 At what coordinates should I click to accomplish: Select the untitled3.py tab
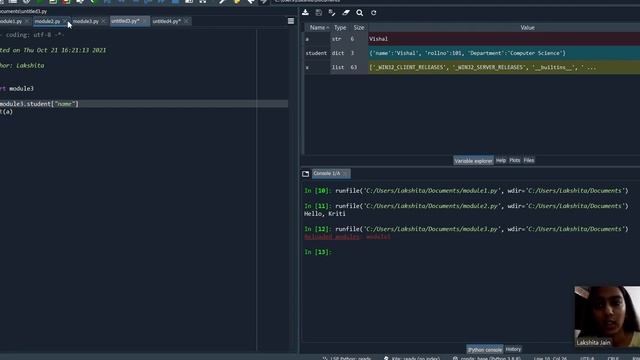click(125, 21)
